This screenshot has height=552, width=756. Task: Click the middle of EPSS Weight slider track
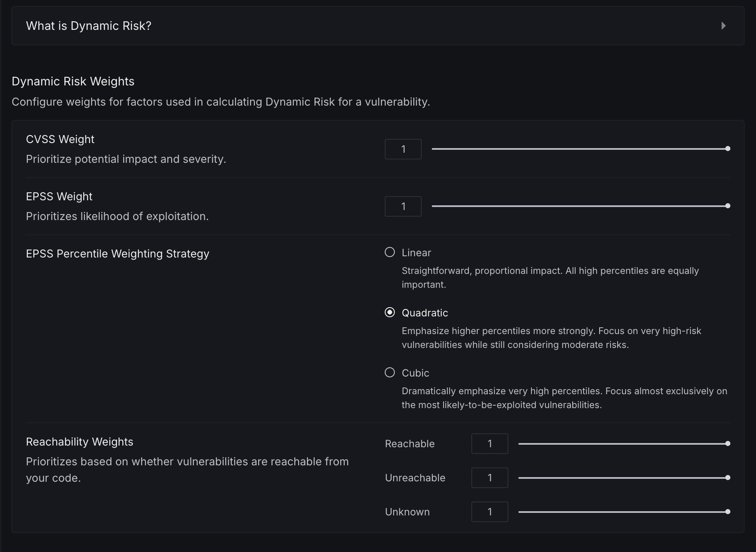[x=580, y=206]
